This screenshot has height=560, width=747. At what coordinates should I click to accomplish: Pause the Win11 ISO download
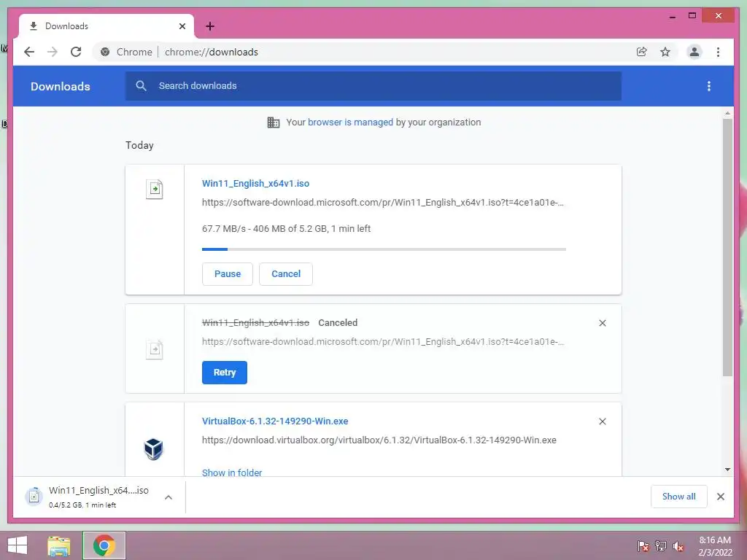[228, 274]
